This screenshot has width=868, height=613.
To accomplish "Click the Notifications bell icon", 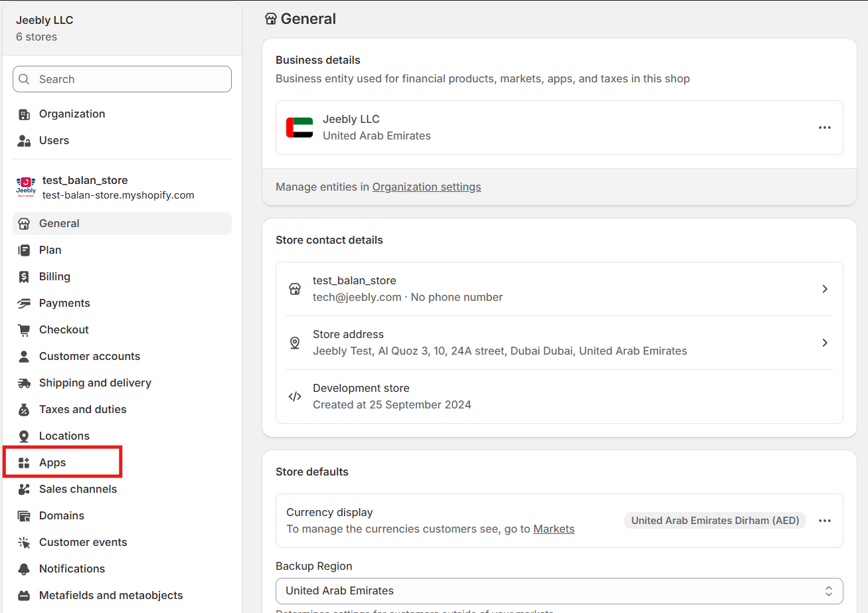I will tap(24, 569).
